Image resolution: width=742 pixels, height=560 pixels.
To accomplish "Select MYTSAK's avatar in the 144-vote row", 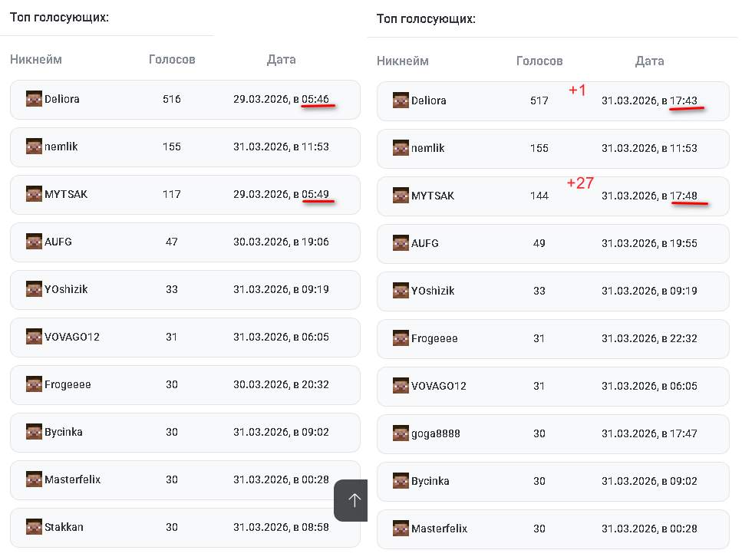I will click(401, 196).
